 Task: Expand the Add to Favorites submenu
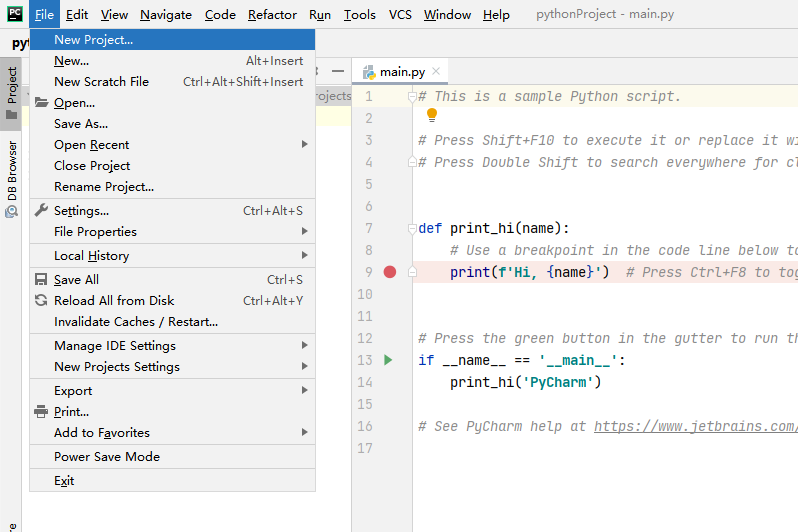coord(173,433)
